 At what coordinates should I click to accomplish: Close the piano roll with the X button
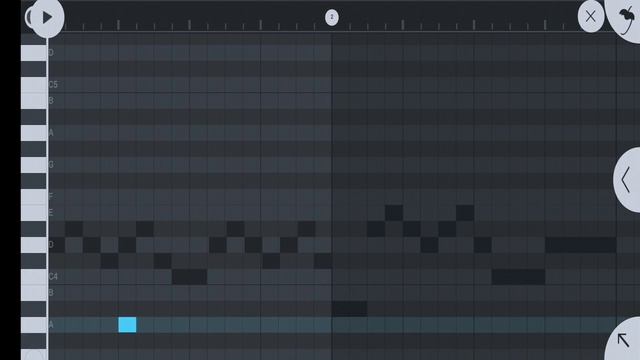pyautogui.click(x=591, y=17)
